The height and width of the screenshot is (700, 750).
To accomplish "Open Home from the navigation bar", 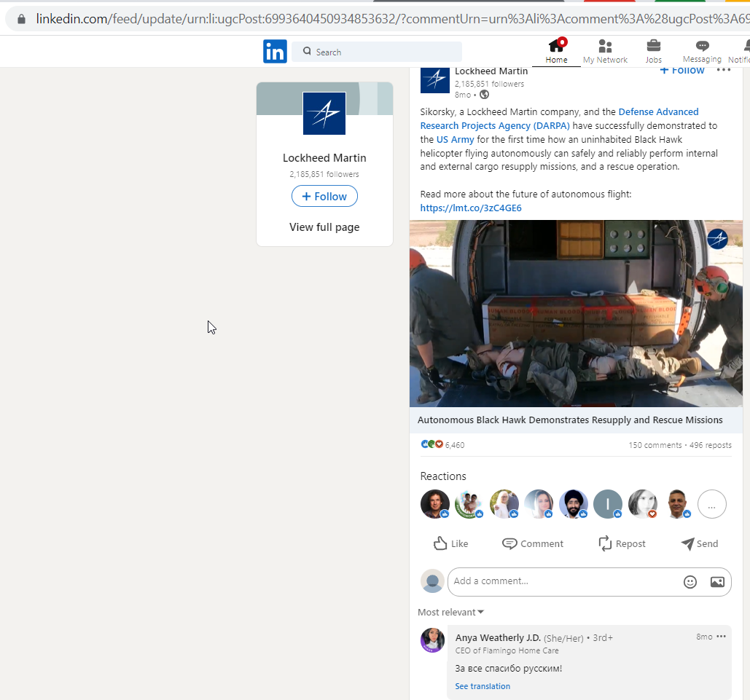I will 556,51.
